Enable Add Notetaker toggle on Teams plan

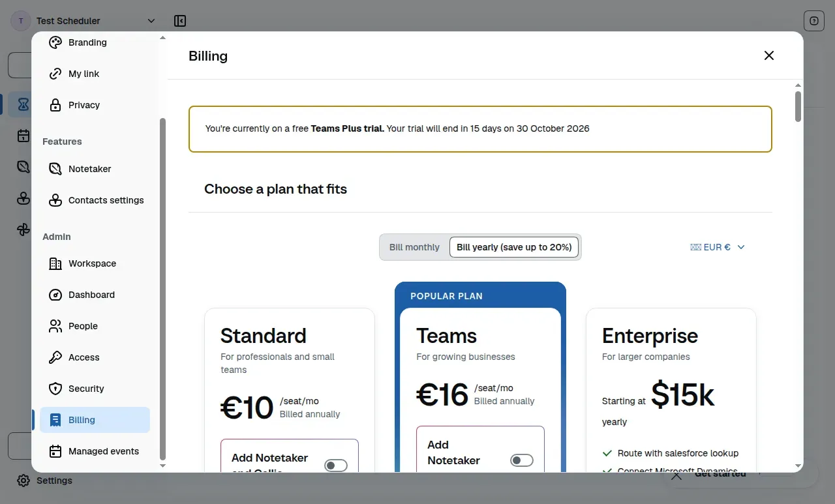coord(522,460)
